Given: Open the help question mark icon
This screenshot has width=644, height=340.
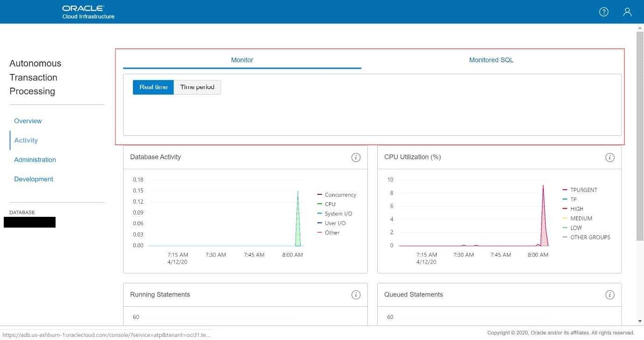Looking at the screenshot, I should tap(604, 12).
